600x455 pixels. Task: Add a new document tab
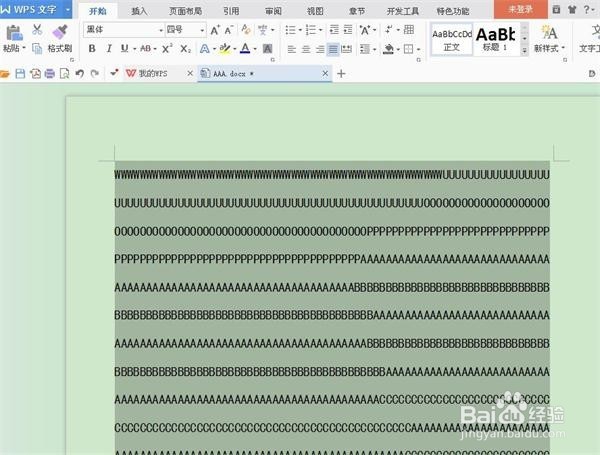coord(341,73)
